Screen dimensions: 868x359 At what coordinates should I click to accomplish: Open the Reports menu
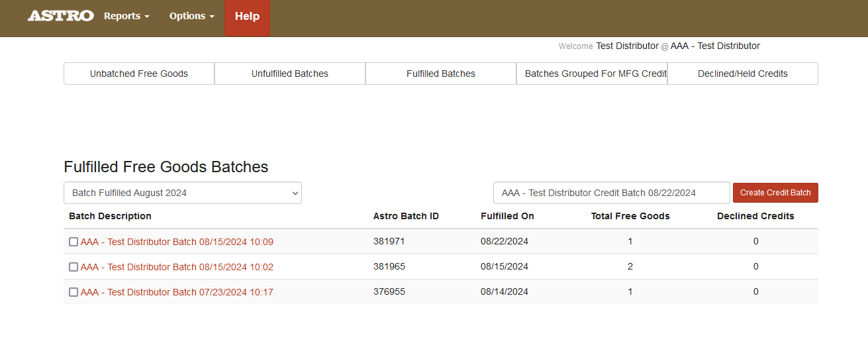pos(126,16)
